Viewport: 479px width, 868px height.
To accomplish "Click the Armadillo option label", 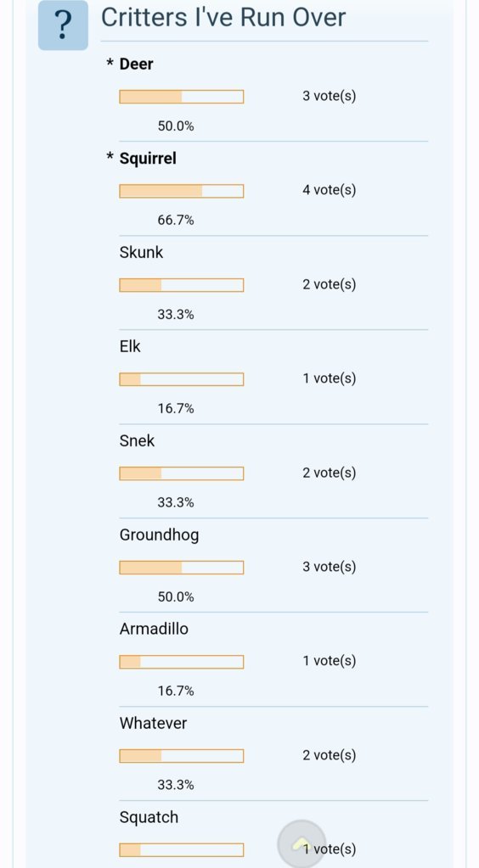I will coord(154,629).
